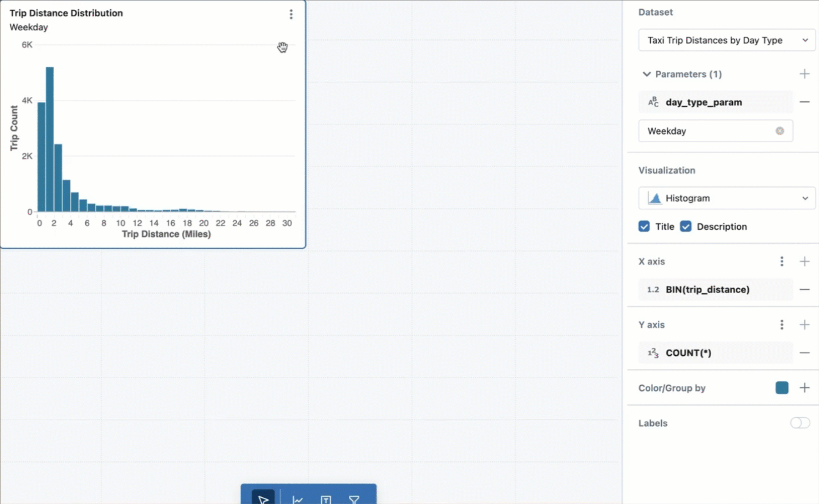Click the Y axis options kebab menu
Viewport: 819px width, 504px height.
781,324
